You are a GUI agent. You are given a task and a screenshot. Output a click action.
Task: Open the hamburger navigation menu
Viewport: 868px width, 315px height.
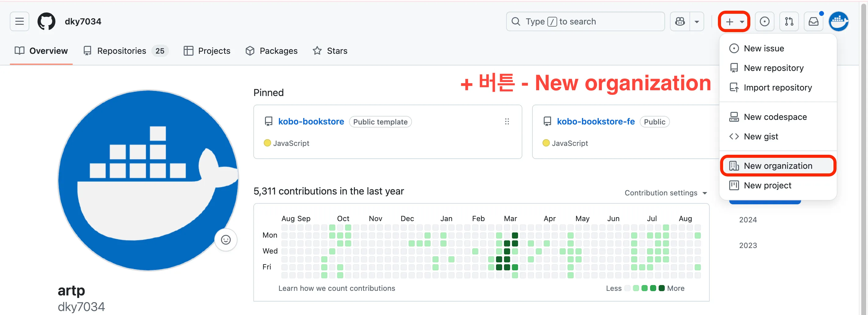coord(20,22)
